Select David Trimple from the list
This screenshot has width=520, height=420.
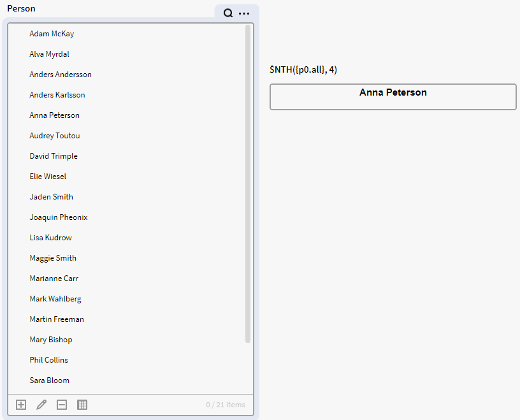54,156
